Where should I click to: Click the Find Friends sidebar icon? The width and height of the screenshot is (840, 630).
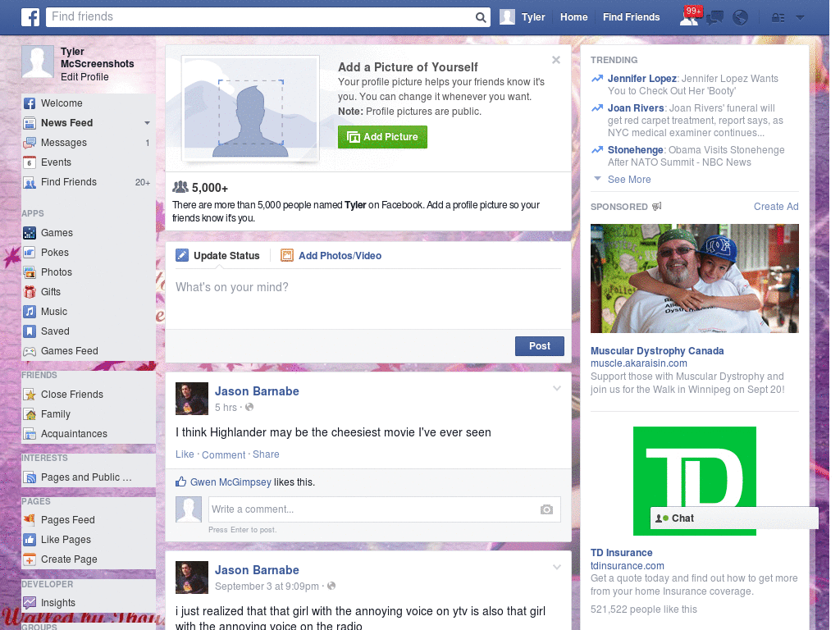pyautogui.click(x=30, y=182)
